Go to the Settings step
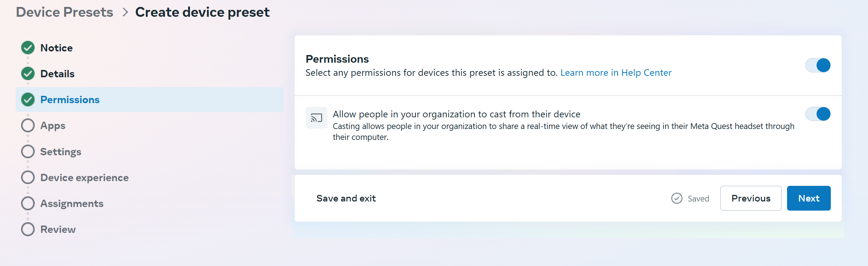The width and height of the screenshot is (868, 266). click(61, 152)
